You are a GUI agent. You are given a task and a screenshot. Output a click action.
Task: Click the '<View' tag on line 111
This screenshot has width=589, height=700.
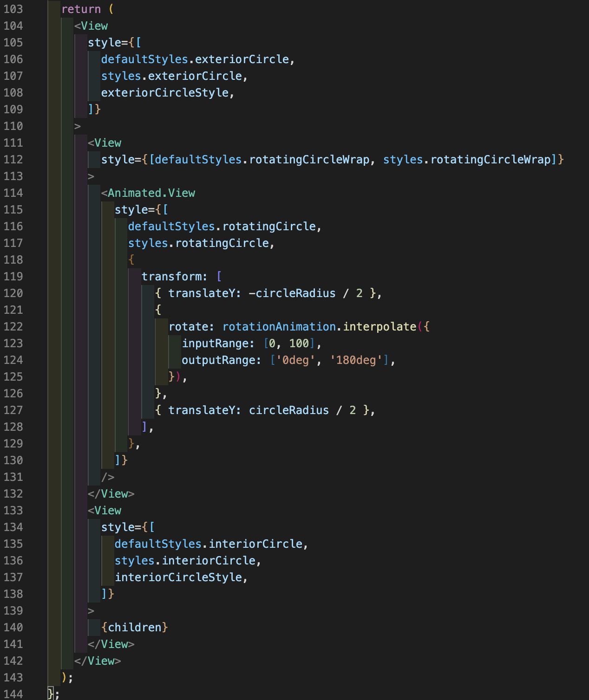tap(105, 143)
